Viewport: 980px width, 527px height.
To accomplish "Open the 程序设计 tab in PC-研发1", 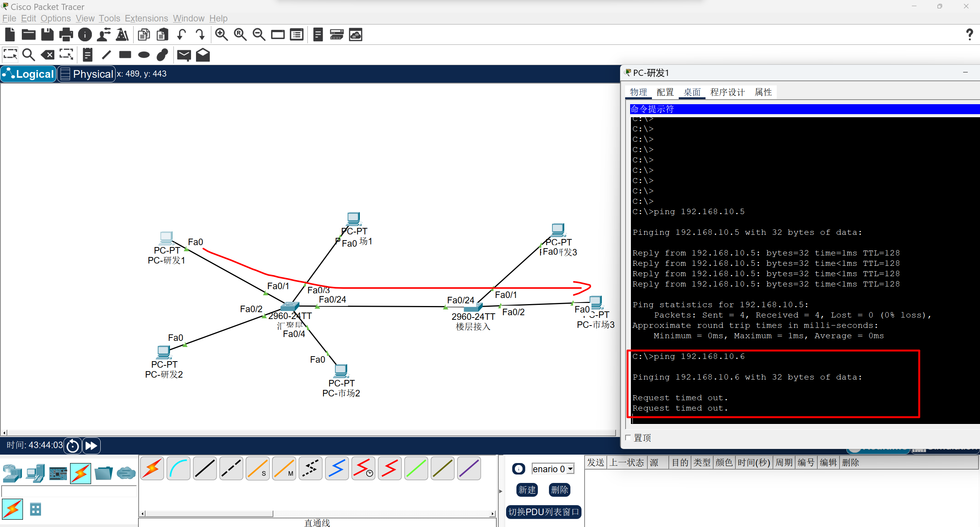I will click(727, 92).
